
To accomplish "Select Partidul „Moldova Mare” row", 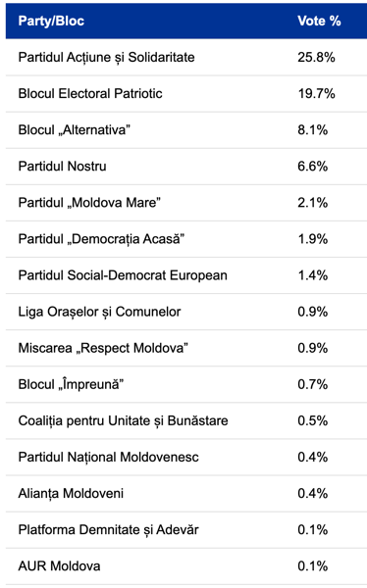I will click(186, 203).
